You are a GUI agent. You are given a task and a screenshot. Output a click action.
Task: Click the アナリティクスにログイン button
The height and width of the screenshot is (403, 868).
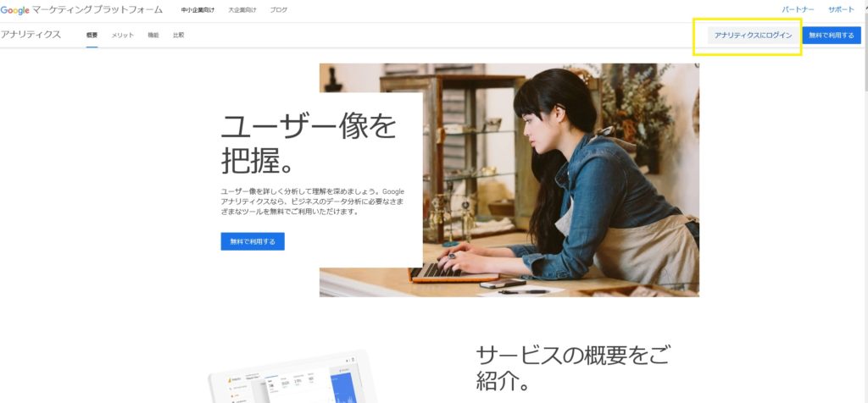pyautogui.click(x=754, y=36)
